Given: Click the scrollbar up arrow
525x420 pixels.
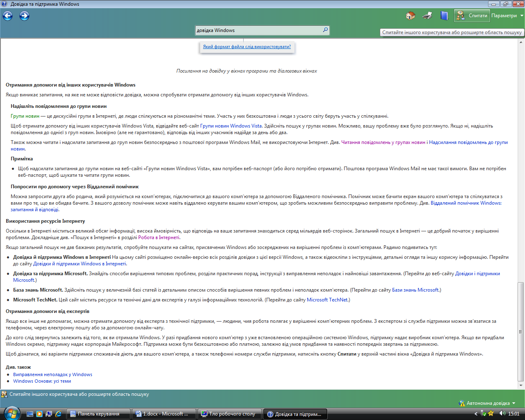Looking at the screenshot, I should [521, 42].
